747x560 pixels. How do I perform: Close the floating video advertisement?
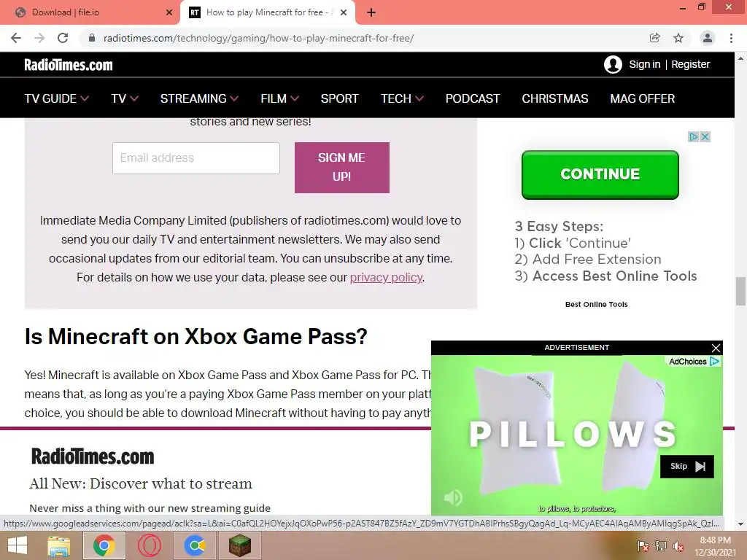pos(716,348)
